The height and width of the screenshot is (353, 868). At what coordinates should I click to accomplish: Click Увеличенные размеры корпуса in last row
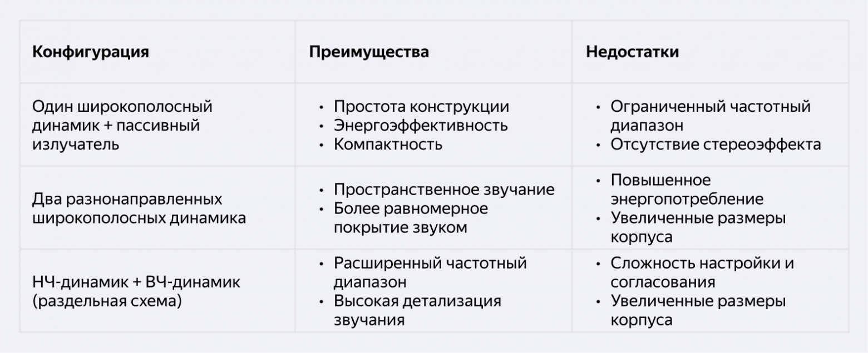coord(698,310)
